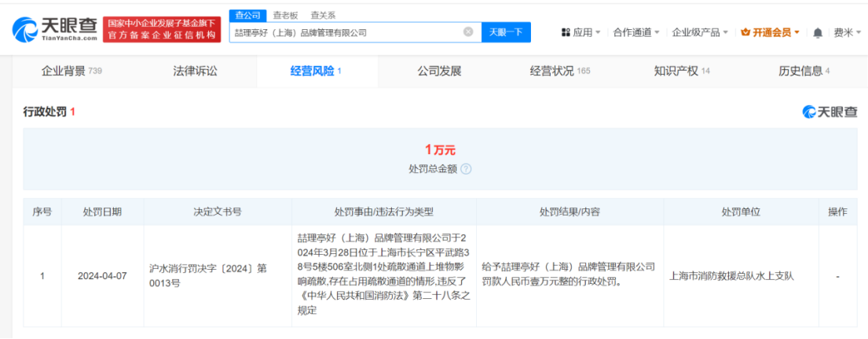Screen dimensions: 868x339
Task: Click the help question mark beside 处罚总金额
Action: 466,169
